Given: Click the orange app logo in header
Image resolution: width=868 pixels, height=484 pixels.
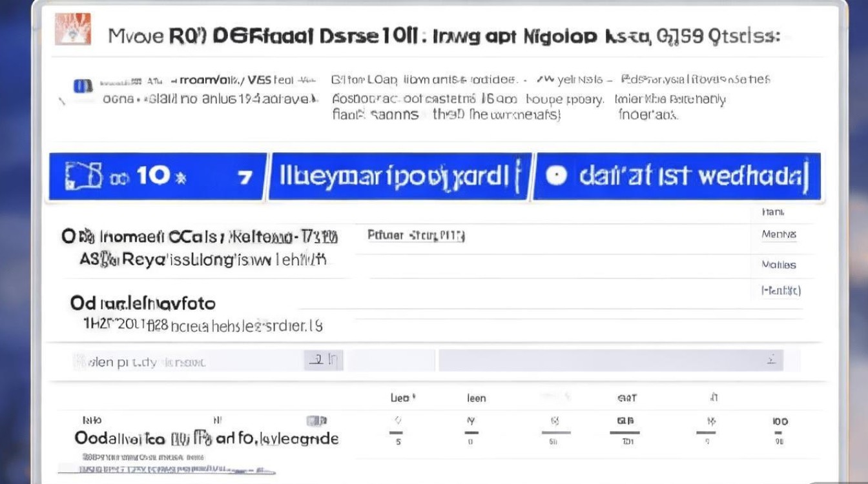Looking at the screenshot, I should 72,29.
